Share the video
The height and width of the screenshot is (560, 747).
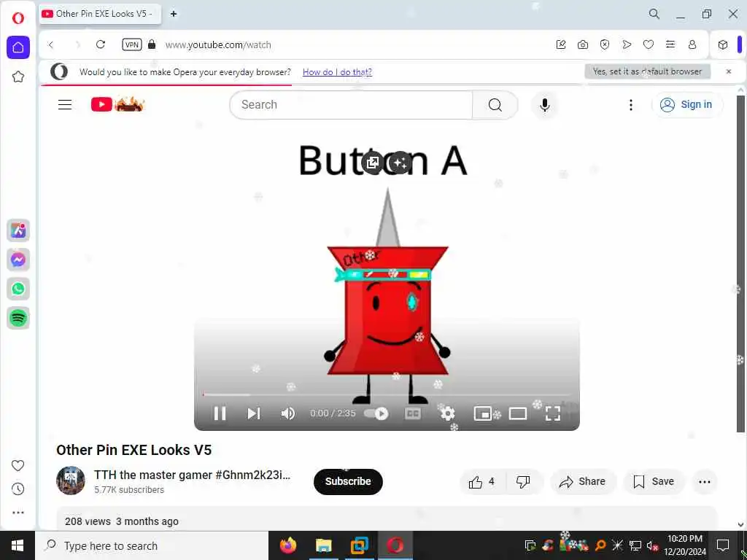click(583, 481)
